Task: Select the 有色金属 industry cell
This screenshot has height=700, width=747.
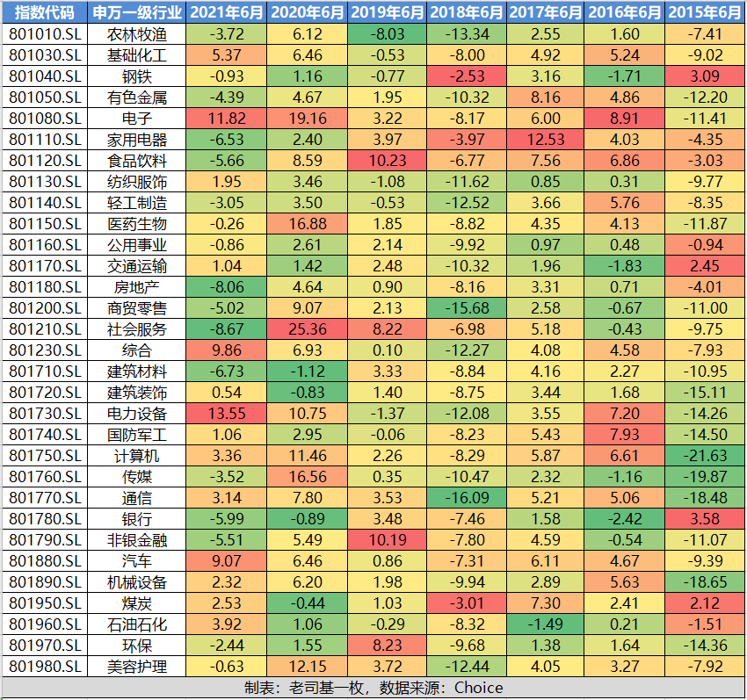Action: pos(137,97)
